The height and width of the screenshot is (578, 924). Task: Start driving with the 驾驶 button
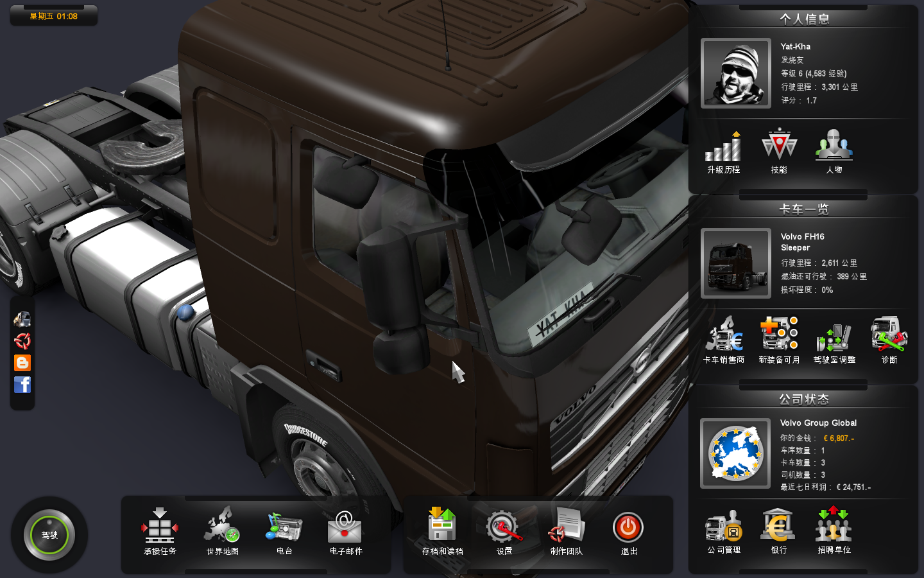(49, 534)
